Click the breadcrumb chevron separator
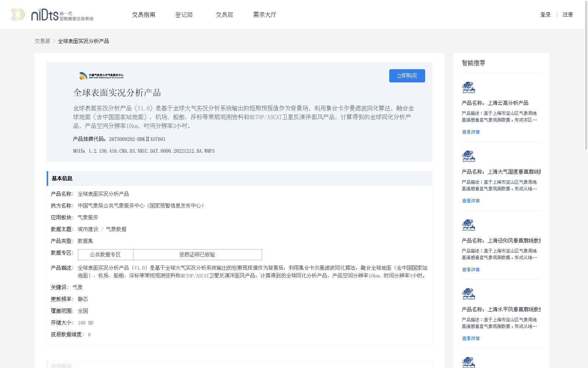 click(x=54, y=41)
